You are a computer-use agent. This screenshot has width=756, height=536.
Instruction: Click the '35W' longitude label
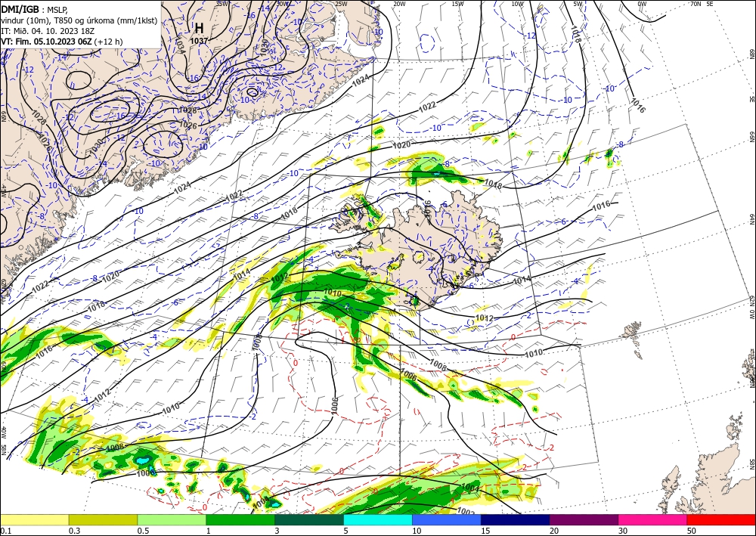[222, 3]
